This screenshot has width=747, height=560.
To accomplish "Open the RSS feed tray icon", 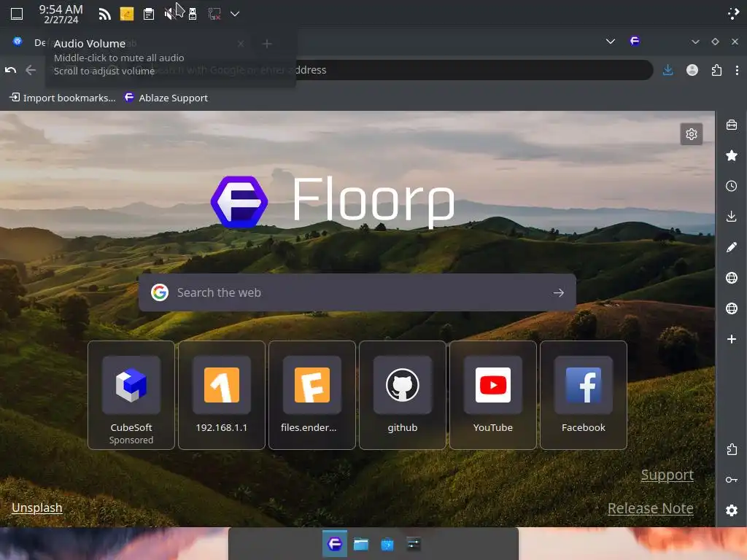I will click(104, 14).
